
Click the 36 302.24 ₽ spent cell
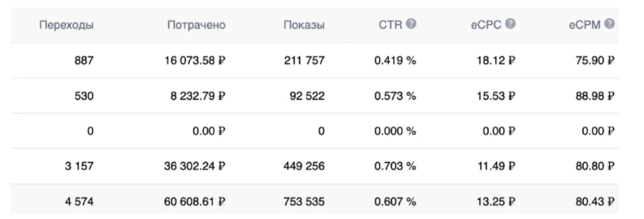[x=195, y=166]
